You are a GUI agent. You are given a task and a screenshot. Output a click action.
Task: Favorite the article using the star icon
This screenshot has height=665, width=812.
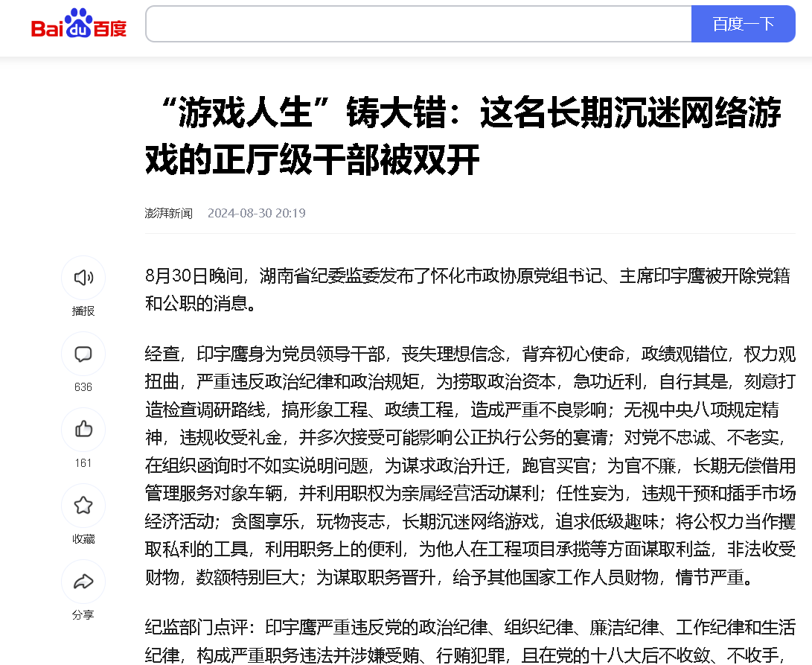coord(83,506)
